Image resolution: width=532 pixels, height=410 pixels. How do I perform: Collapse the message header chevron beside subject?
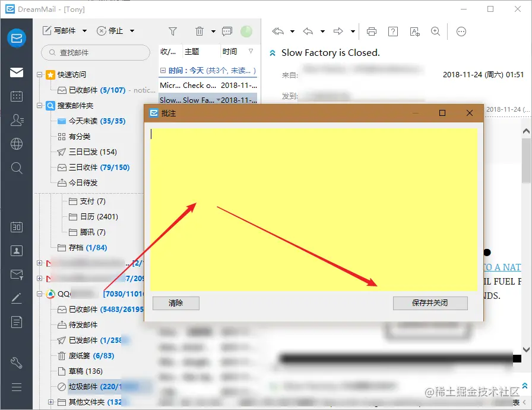(273, 53)
